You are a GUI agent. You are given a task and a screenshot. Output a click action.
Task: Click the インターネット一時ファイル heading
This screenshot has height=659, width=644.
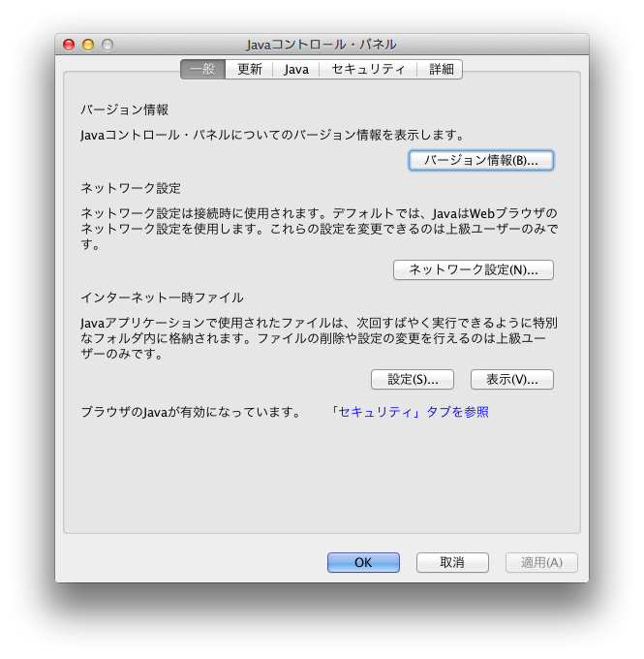[162, 298]
